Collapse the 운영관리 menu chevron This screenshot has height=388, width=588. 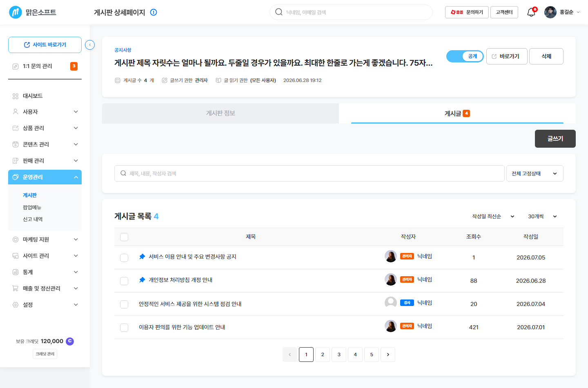[76, 177]
